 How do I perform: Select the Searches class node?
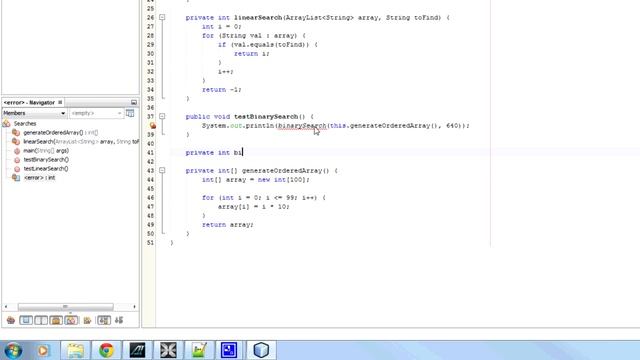pos(25,123)
